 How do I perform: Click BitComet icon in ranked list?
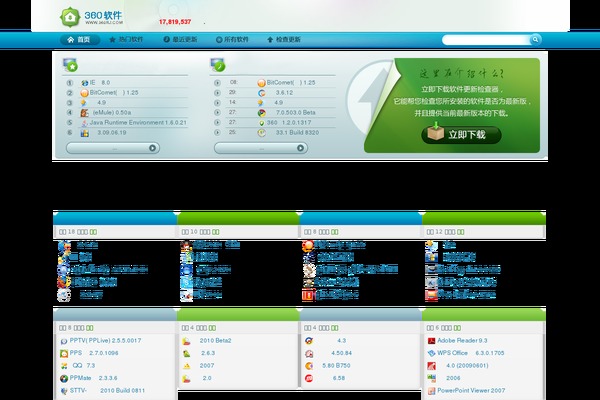pos(85,93)
